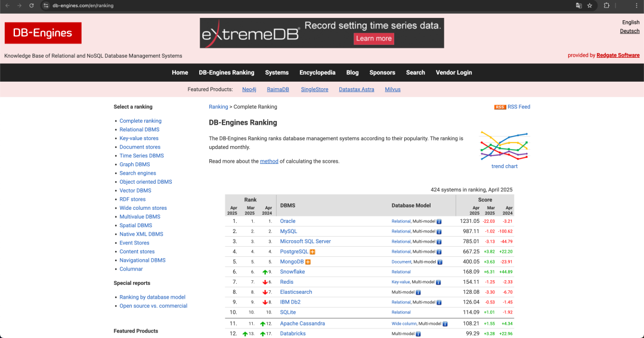Open the Vendor Login menu item

(x=454, y=73)
